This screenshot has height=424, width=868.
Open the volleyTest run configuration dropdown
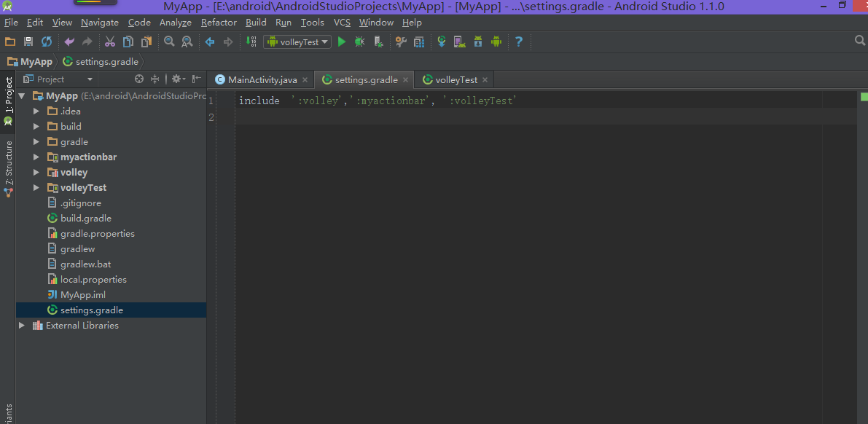[x=297, y=42]
